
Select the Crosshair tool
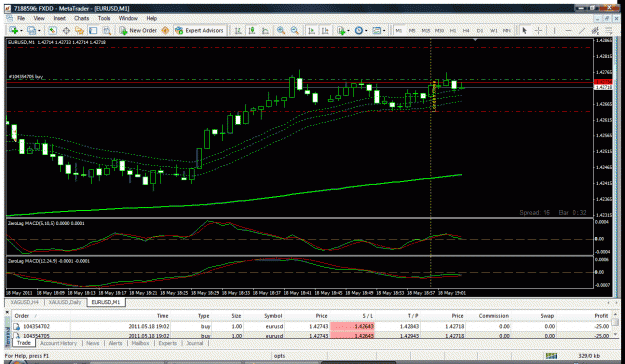coord(538,30)
